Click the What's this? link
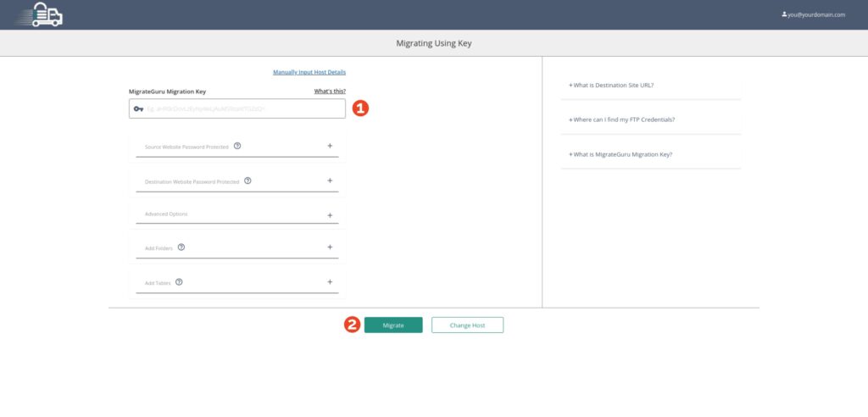868x417 pixels. [330, 92]
